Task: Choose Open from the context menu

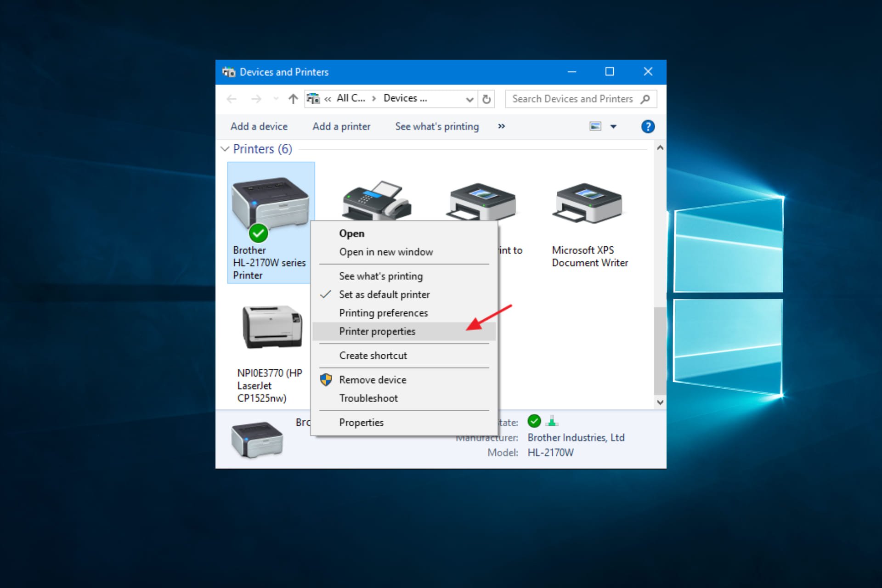Action: (x=404, y=233)
